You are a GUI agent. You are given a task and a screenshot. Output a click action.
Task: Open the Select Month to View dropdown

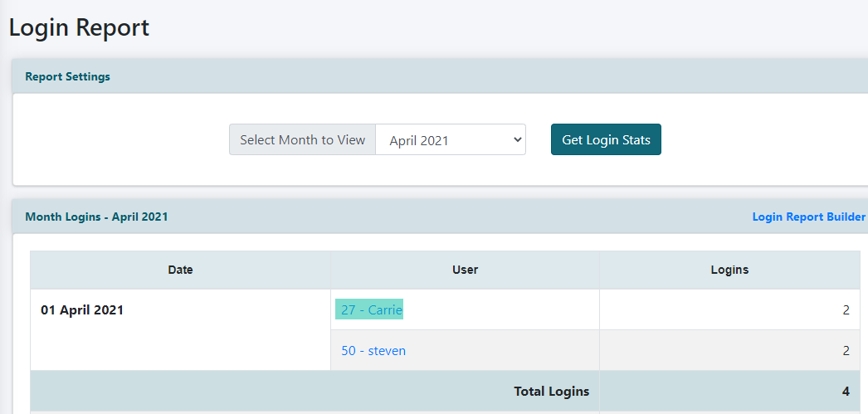pos(451,139)
